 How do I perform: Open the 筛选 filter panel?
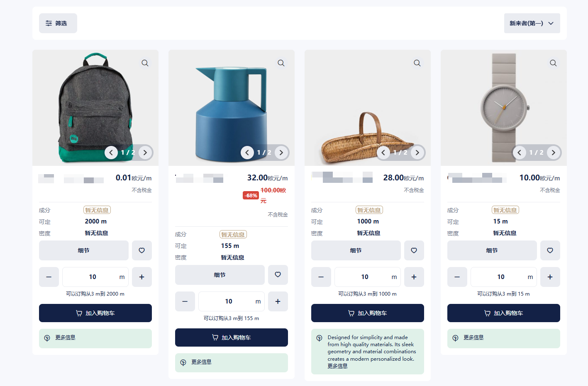[58, 23]
